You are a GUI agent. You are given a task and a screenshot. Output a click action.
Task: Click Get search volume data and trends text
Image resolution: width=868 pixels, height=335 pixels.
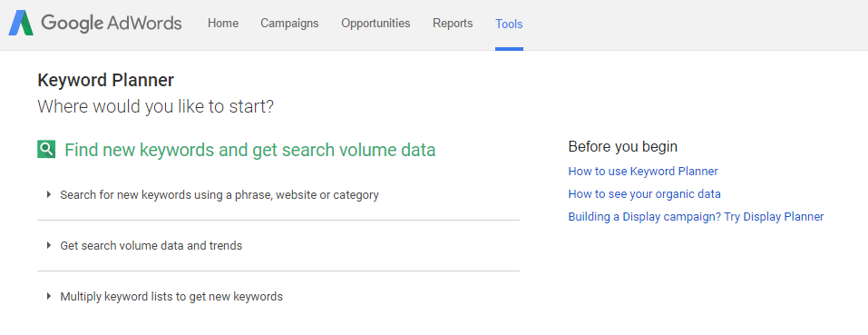pyautogui.click(x=151, y=245)
